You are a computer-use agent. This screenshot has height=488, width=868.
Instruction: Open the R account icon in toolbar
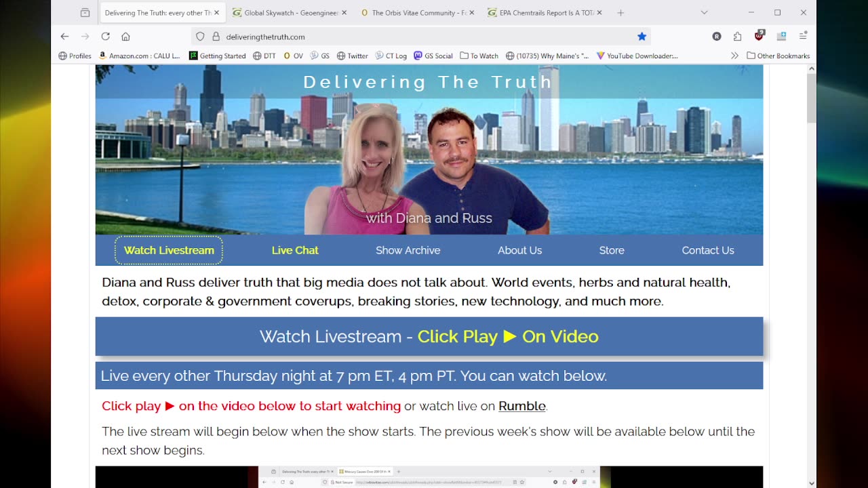point(717,37)
